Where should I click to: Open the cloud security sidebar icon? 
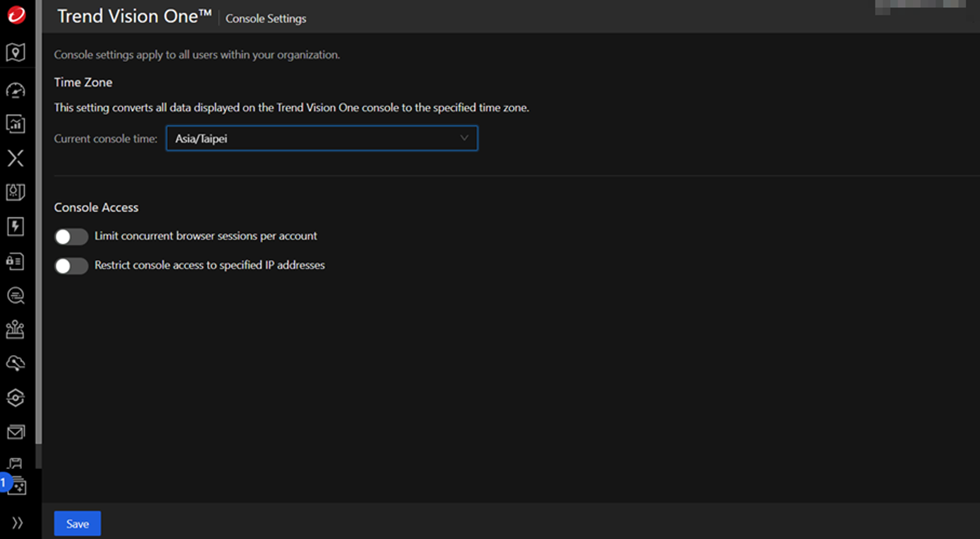[15, 363]
